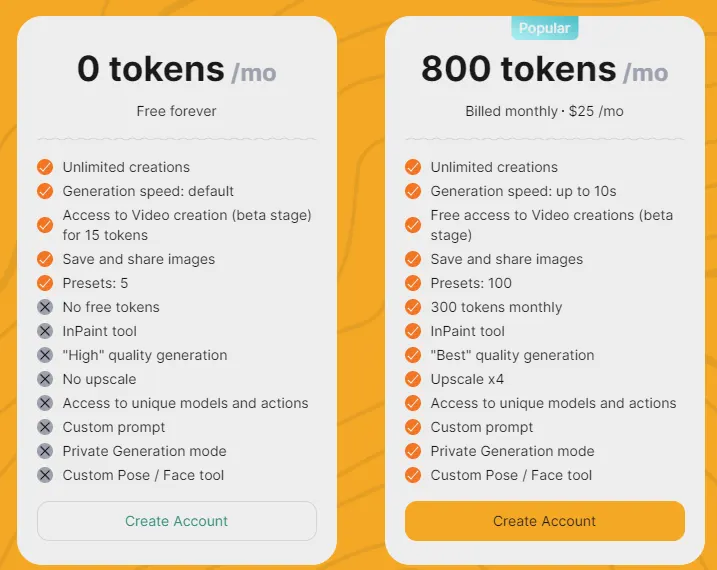Click the X icon beside No free tokens
This screenshot has height=570, width=717.
click(x=45, y=307)
